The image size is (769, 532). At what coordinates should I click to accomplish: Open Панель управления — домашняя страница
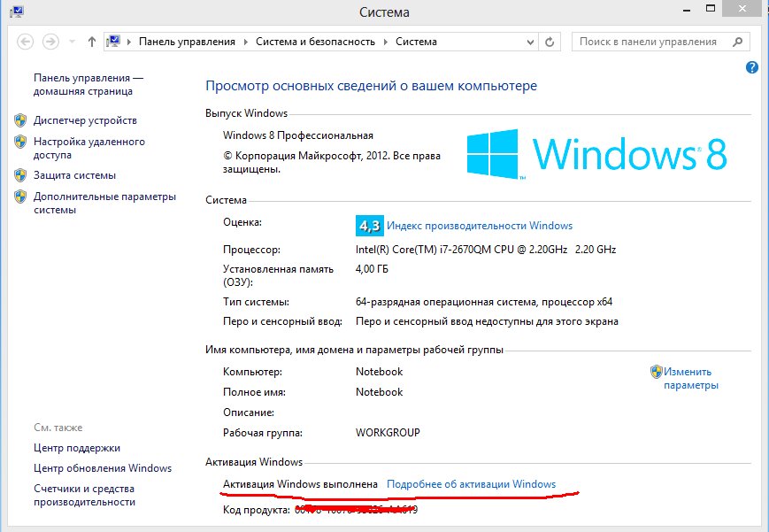tap(88, 84)
